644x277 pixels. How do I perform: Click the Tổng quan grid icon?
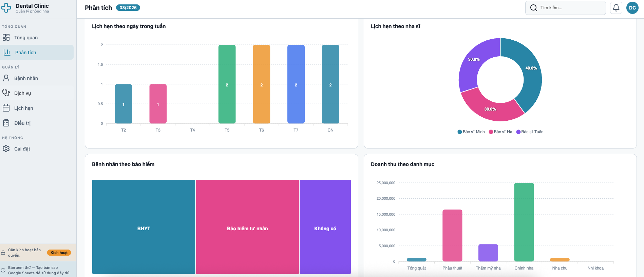pyautogui.click(x=6, y=37)
